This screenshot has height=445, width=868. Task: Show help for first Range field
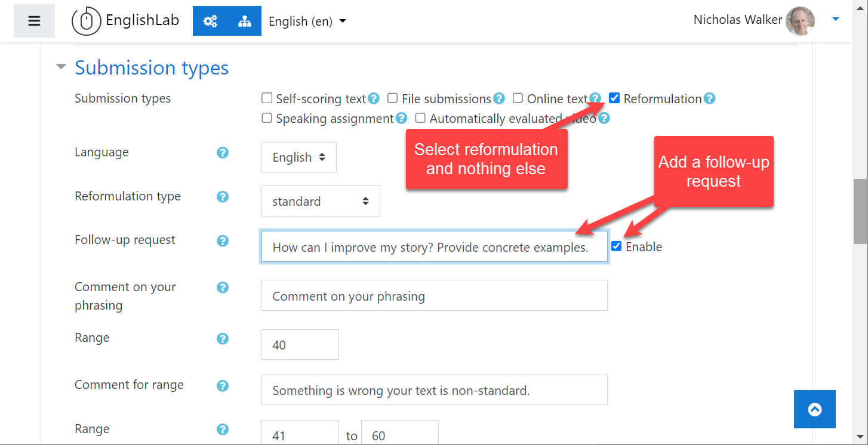pos(223,339)
